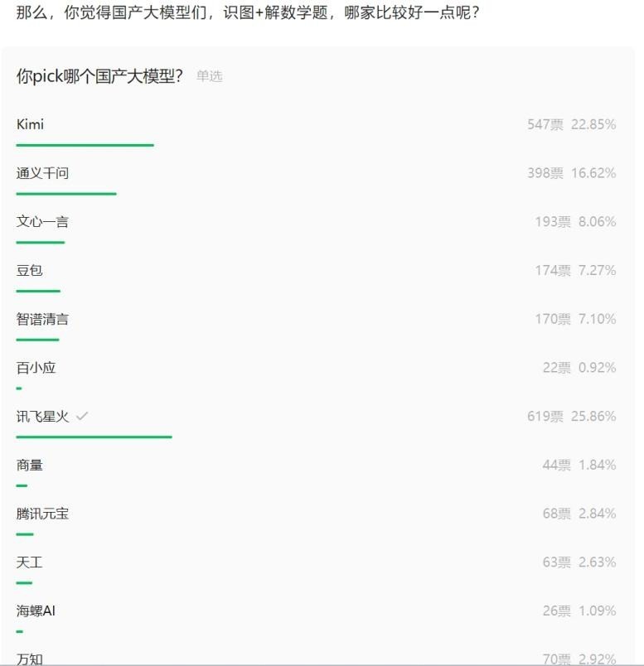Select the 万知 entry at the bottom
Image resolution: width=644 pixels, height=666 pixels.
pyautogui.click(x=30, y=658)
